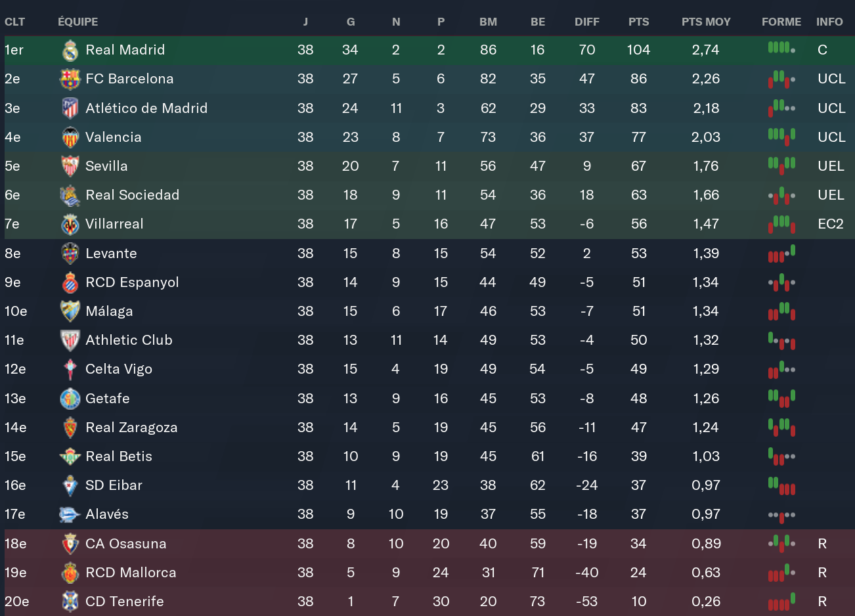Image resolution: width=855 pixels, height=616 pixels.
Task: Click the Valencia club crest
Action: coord(70,137)
